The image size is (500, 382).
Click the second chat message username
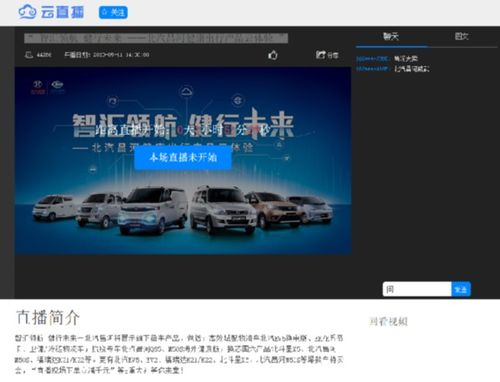[373, 69]
